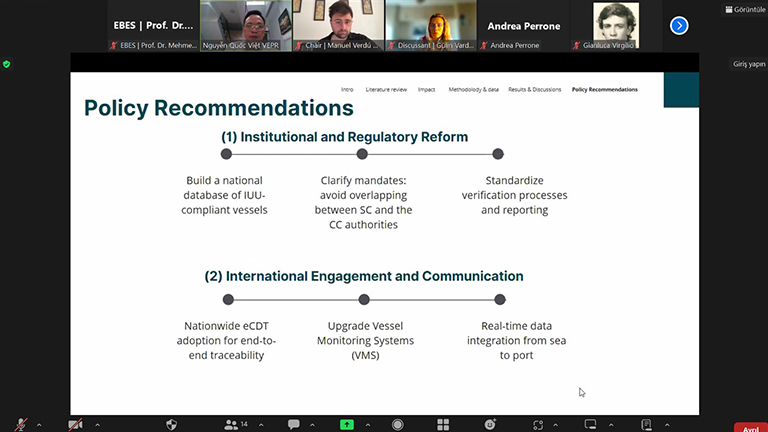Toggle the camera video on

pyautogui.click(x=74, y=424)
